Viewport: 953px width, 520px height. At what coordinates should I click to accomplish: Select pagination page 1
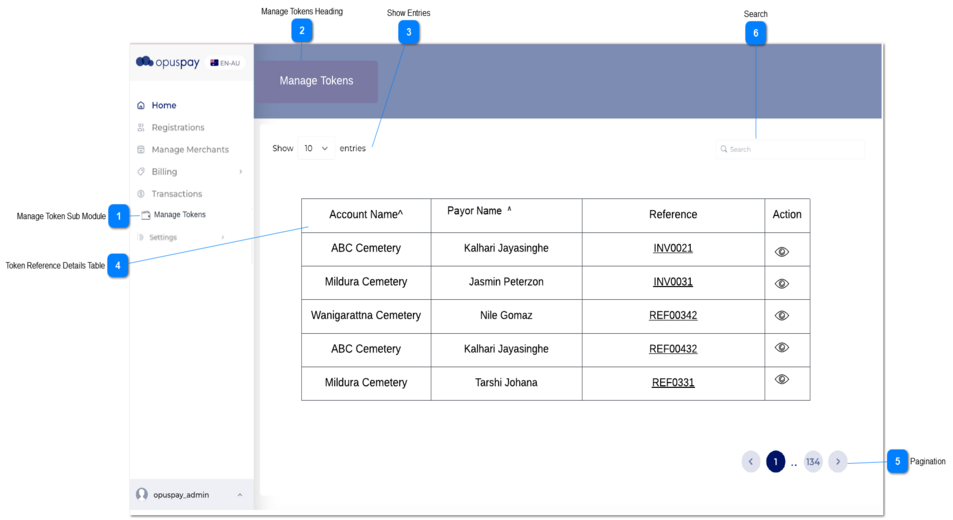[776, 462]
